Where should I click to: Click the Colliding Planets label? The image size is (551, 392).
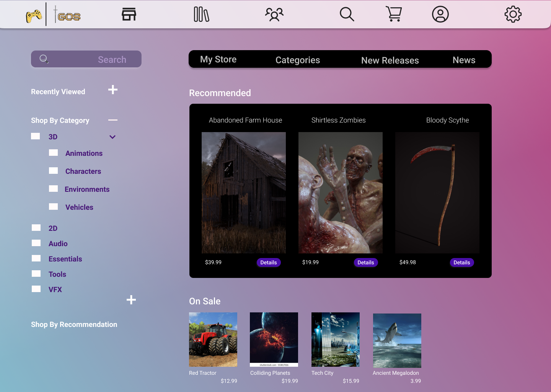[270, 373]
